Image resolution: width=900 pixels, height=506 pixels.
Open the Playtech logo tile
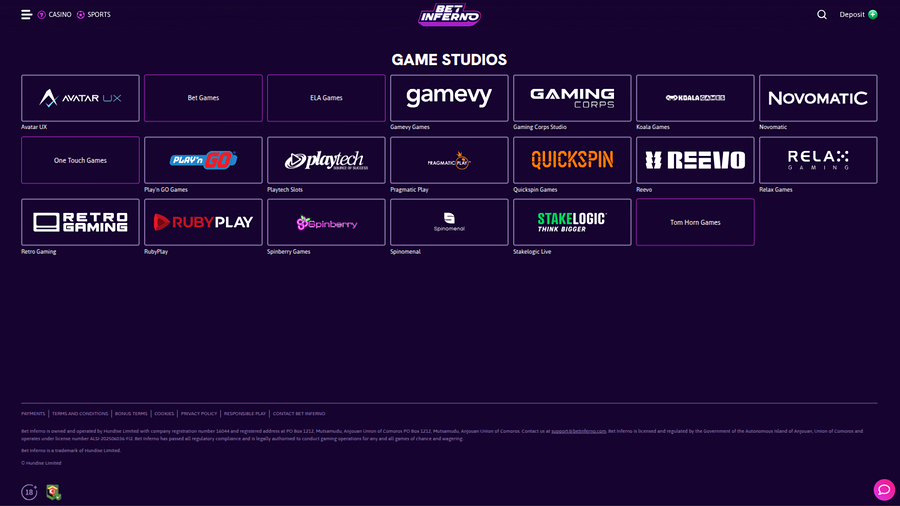click(326, 160)
